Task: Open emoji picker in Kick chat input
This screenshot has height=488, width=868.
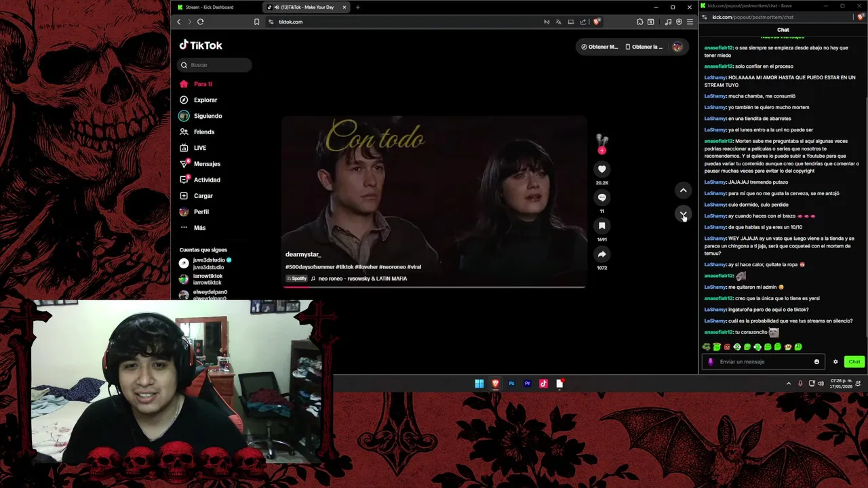Action: [816, 362]
